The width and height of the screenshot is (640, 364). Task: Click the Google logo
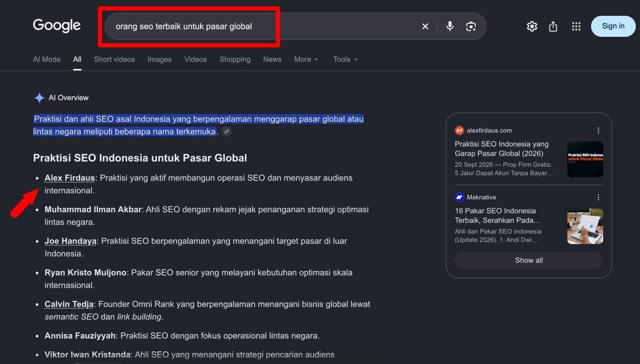click(x=57, y=26)
